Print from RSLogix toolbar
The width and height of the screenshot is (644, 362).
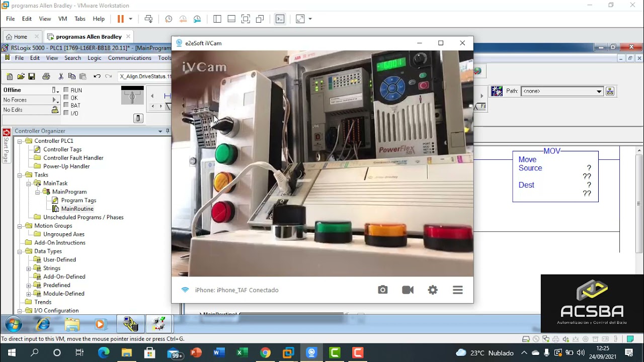click(x=46, y=76)
